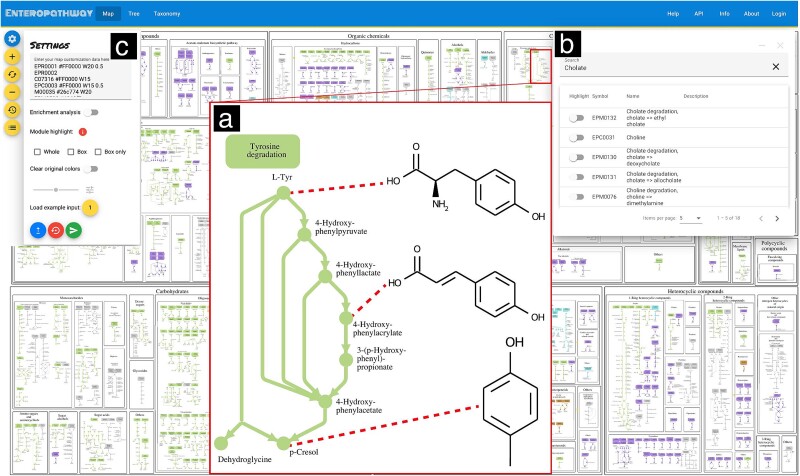Zoom in with the yellow plus button
800x476 pixels.
coord(12,57)
